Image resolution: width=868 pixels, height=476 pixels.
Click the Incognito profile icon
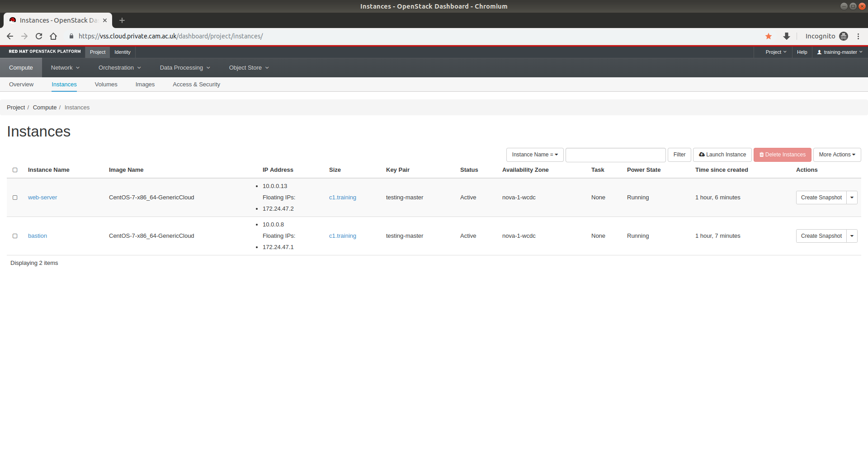coord(844,36)
